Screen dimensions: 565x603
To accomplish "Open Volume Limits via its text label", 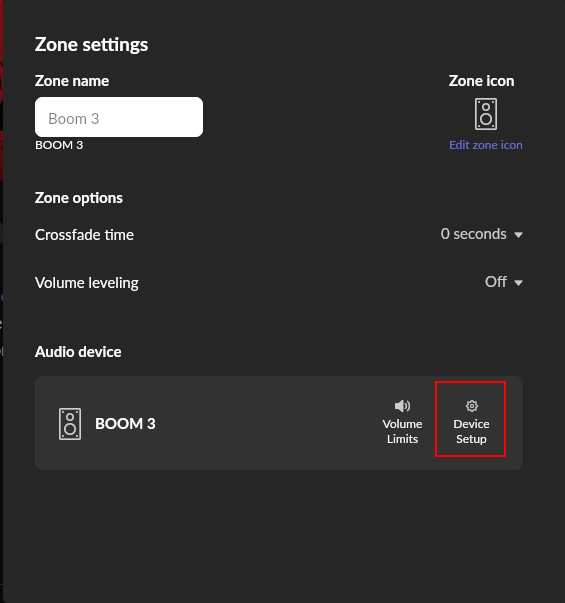I will tap(402, 431).
